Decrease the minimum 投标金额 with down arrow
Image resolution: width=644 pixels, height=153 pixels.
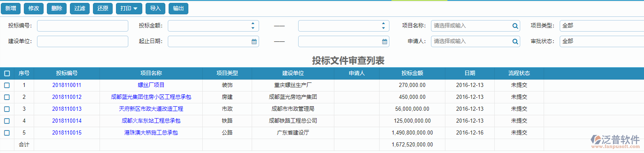tap(253, 28)
